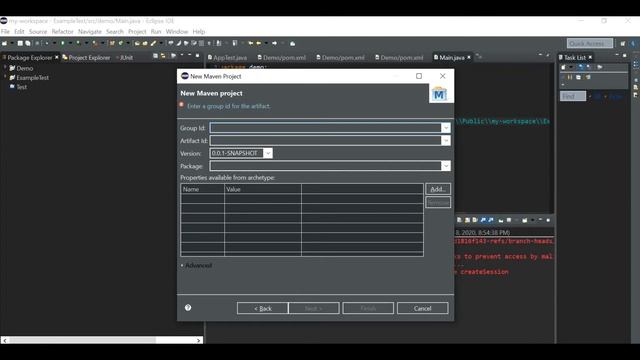This screenshot has height=360, width=640.
Task: Expand the Demo project node
Action: pos(5,67)
